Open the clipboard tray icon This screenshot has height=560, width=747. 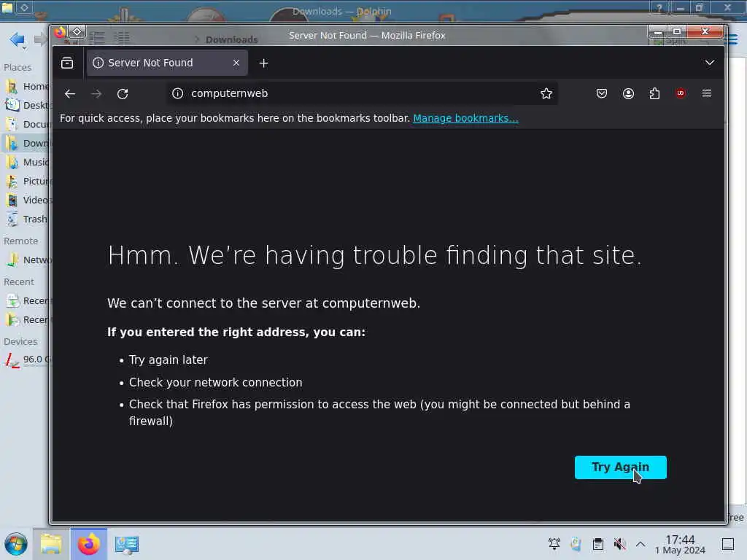[x=598, y=544]
